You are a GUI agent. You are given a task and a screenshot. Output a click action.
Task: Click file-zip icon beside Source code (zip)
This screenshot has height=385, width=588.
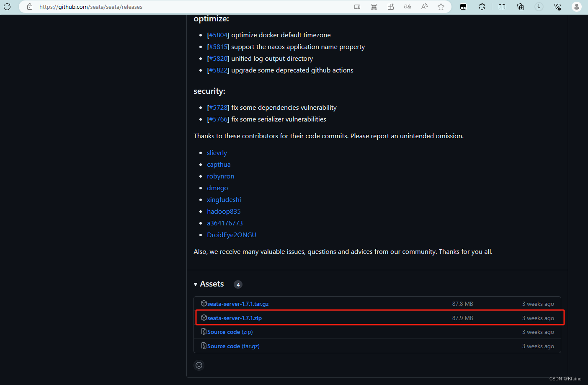coord(204,331)
